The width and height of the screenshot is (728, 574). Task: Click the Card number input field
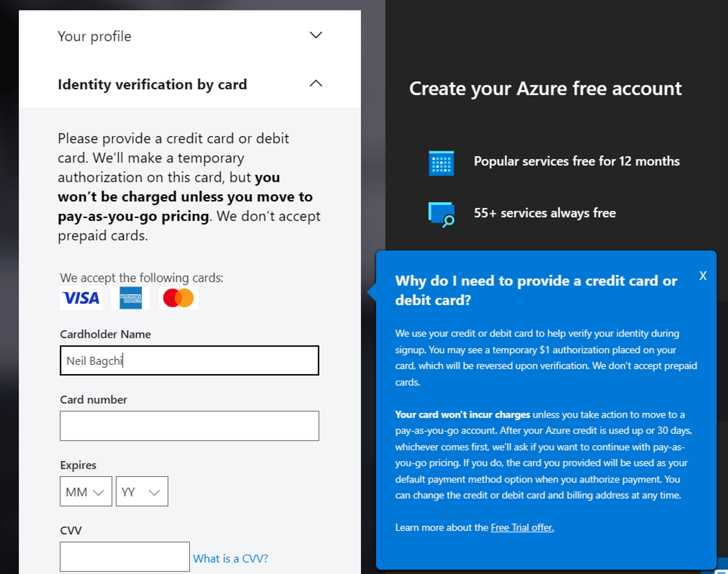(189, 426)
